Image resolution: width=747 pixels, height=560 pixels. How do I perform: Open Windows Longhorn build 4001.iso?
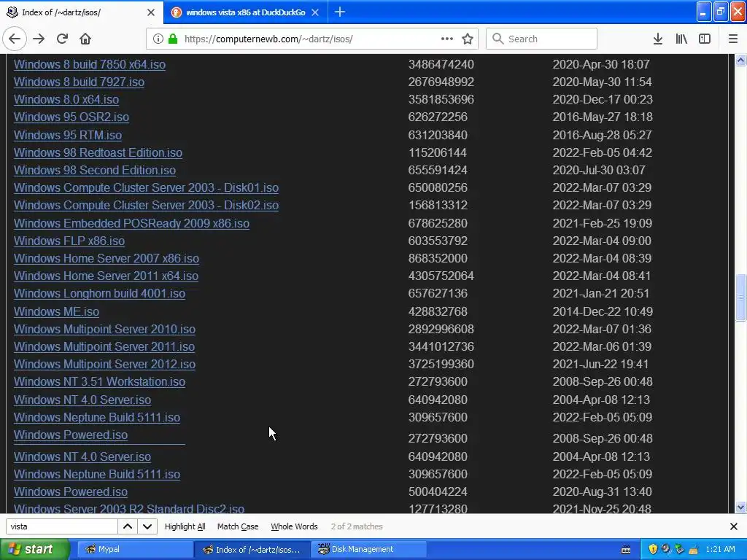[x=99, y=293]
